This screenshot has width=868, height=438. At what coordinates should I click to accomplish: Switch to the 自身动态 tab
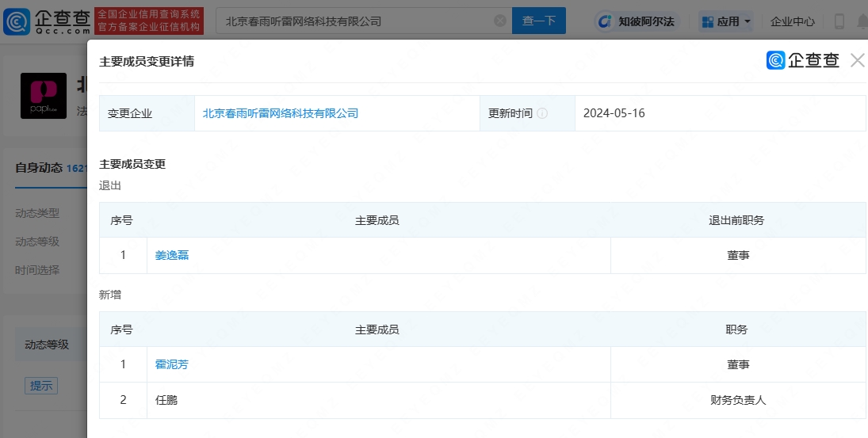[x=39, y=168]
